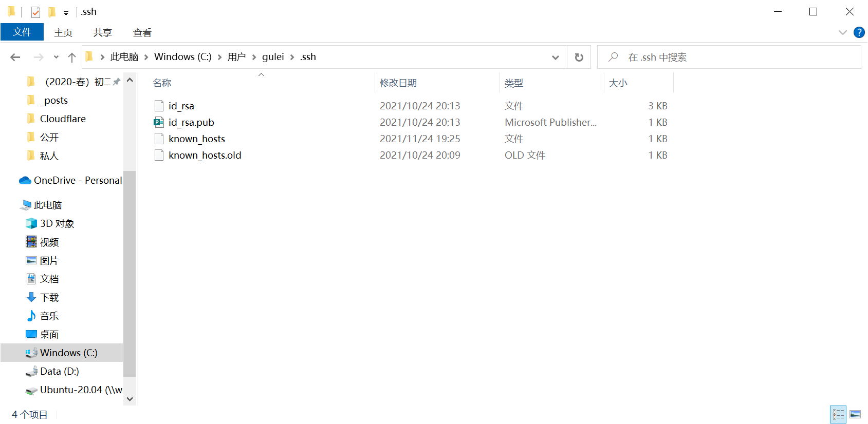Click the Properties quick access icon
The height and width of the screenshot is (424, 868).
35,12
